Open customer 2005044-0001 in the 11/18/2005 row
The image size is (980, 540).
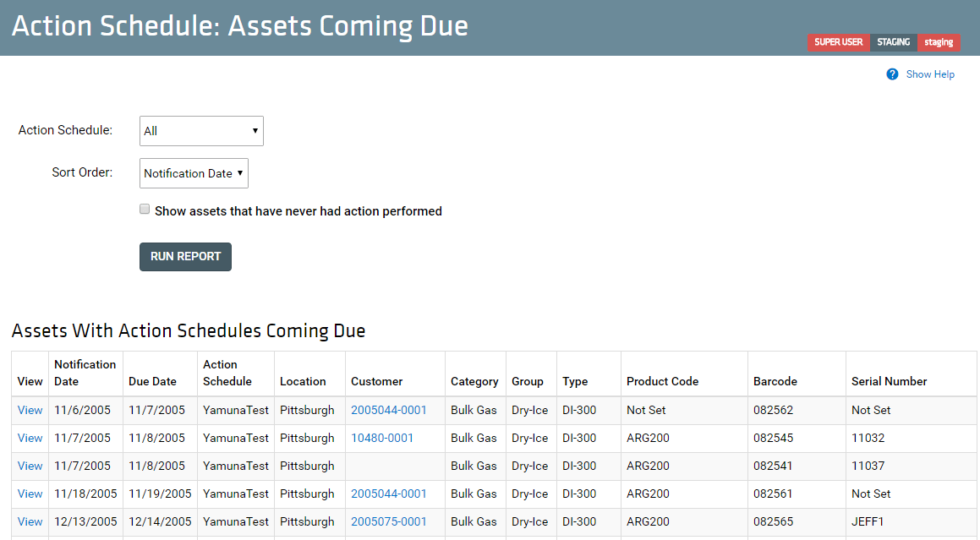(x=389, y=494)
